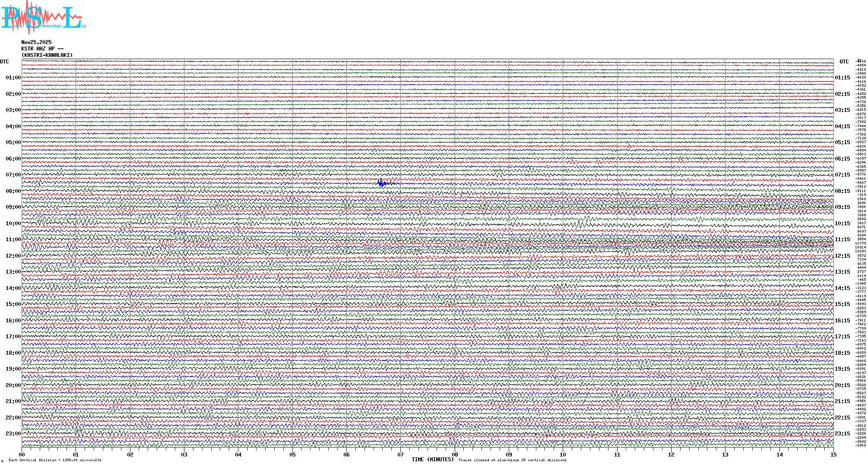This screenshot has height=466, width=868.
Task: Select the 07:00 hour marker on left
Action: pos(13,175)
